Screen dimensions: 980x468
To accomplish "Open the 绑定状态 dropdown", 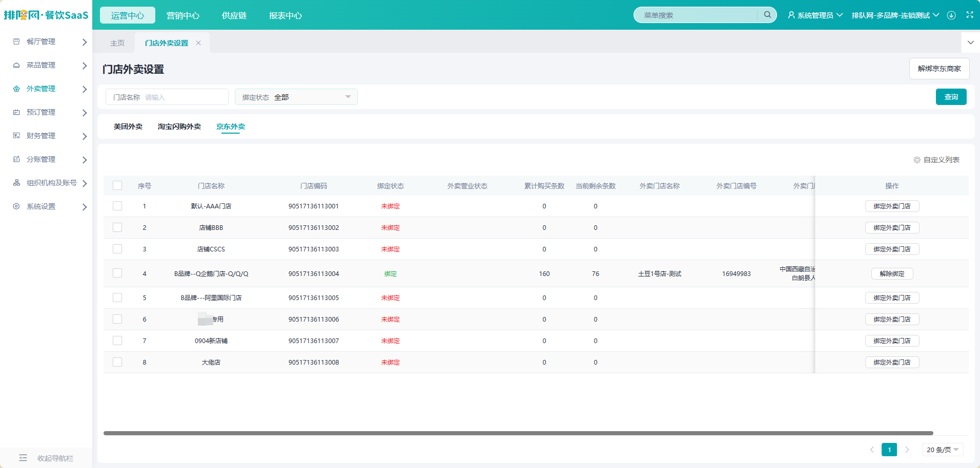I will tap(296, 97).
